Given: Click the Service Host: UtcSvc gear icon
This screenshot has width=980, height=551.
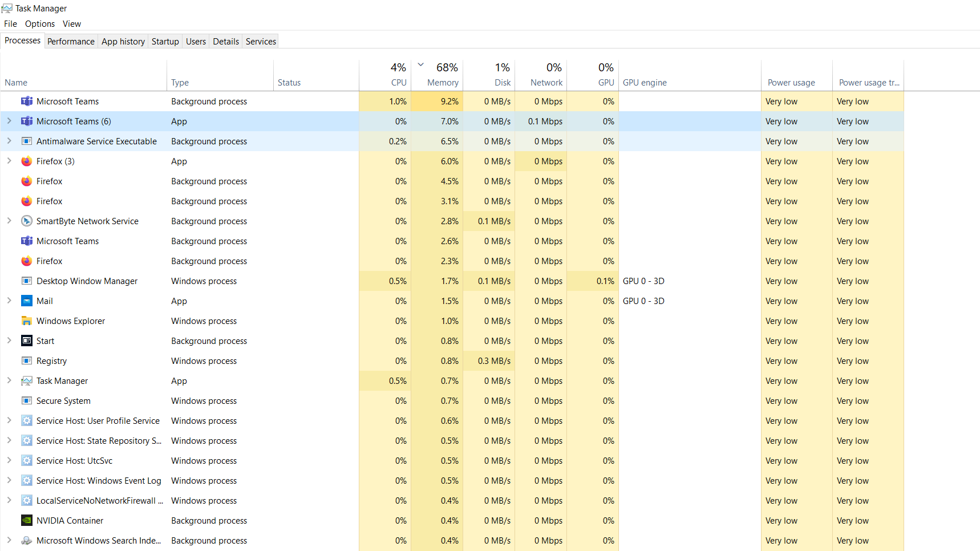Looking at the screenshot, I should (27, 461).
